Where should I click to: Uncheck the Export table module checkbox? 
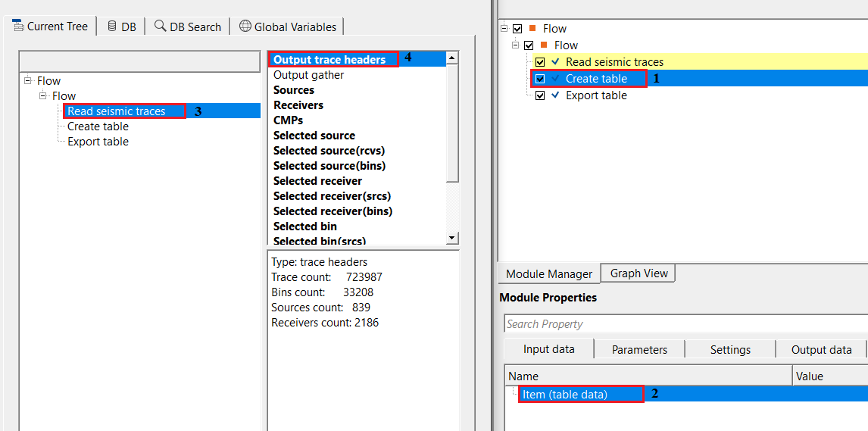click(540, 95)
